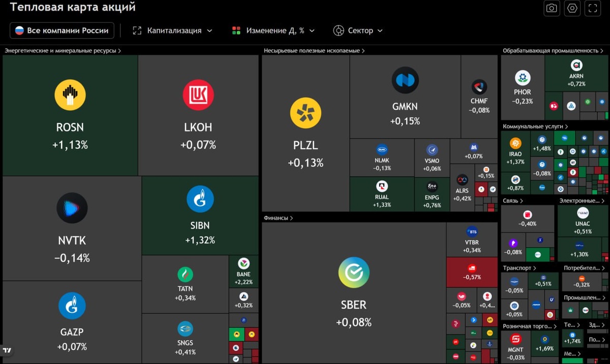Select the +1,74% tile under Те…
This screenshot has height=364, width=610.
tap(572, 339)
